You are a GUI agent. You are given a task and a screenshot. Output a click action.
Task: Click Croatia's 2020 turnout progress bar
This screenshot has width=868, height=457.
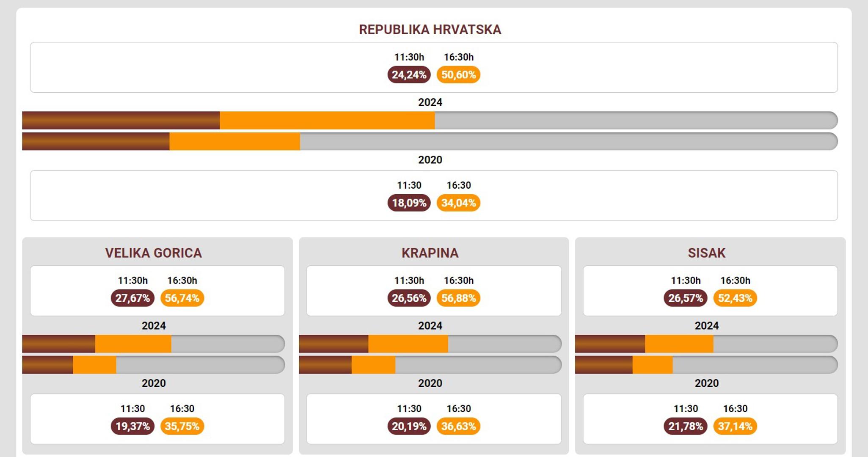[x=430, y=141]
